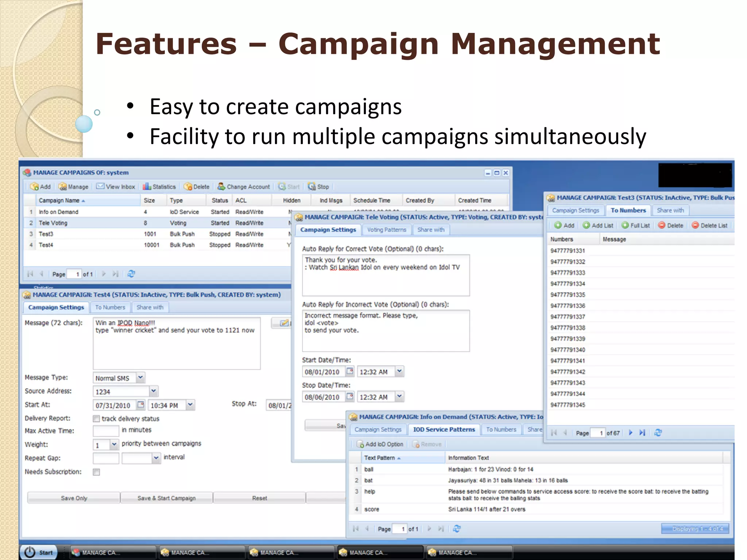Refresh the Test3 numbers list
The image size is (747, 560).
coord(658,433)
